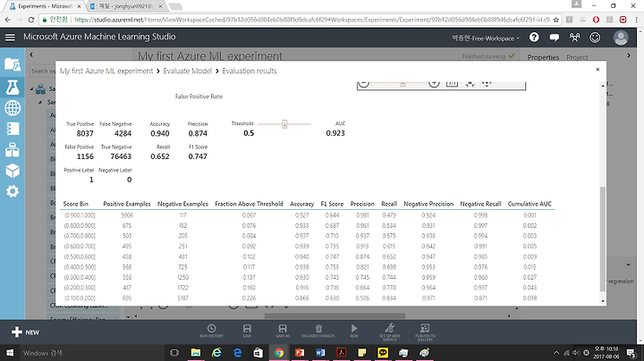The image size is (644, 361).
Task: Open the Free-Workspace dropdown in header
Action: point(486,38)
